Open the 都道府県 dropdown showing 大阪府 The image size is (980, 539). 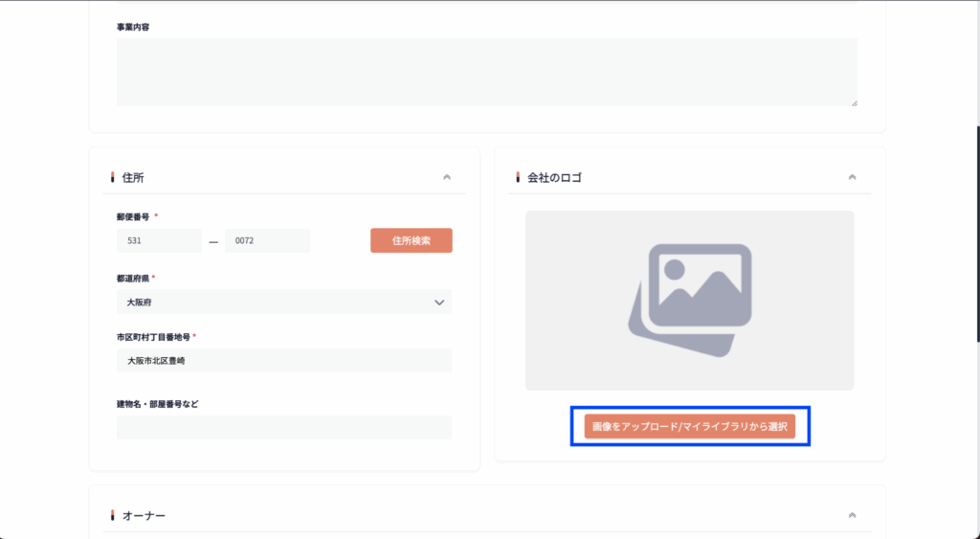pos(283,302)
